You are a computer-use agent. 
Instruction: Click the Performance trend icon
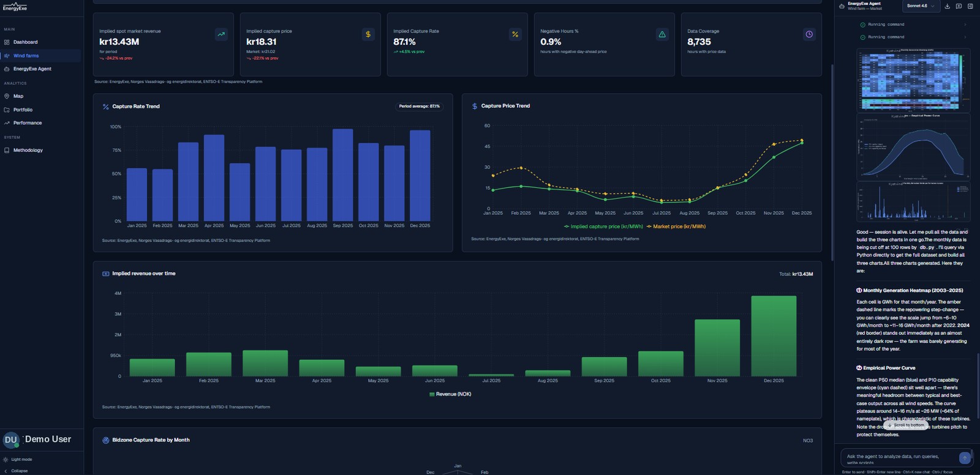(7, 123)
